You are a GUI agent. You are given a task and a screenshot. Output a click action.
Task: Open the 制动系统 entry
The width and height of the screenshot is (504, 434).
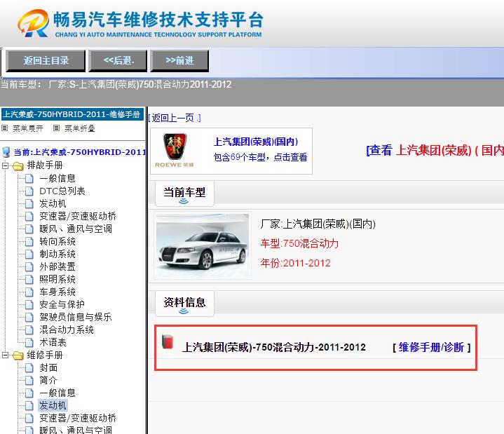57,254
